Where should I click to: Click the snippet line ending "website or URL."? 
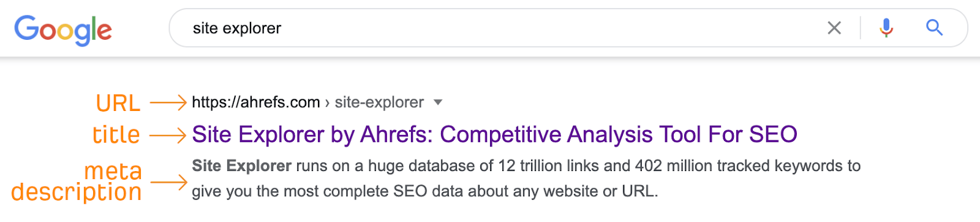coord(425,191)
